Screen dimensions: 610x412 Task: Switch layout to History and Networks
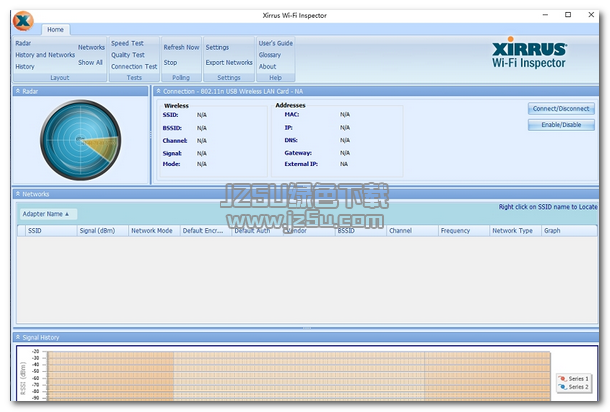(45, 55)
